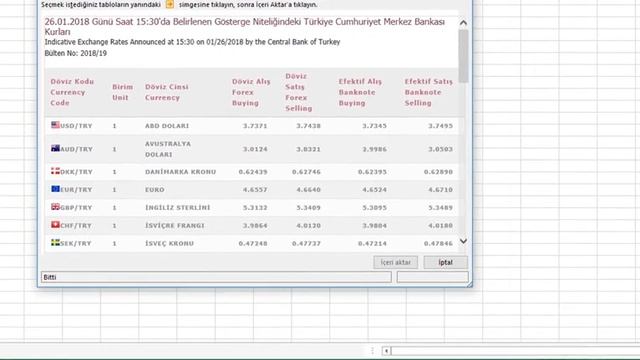Click the DKK/TRY currency code text
Image resolution: width=640 pixels, height=360 pixels.
pyautogui.click(x=76, y=172)
